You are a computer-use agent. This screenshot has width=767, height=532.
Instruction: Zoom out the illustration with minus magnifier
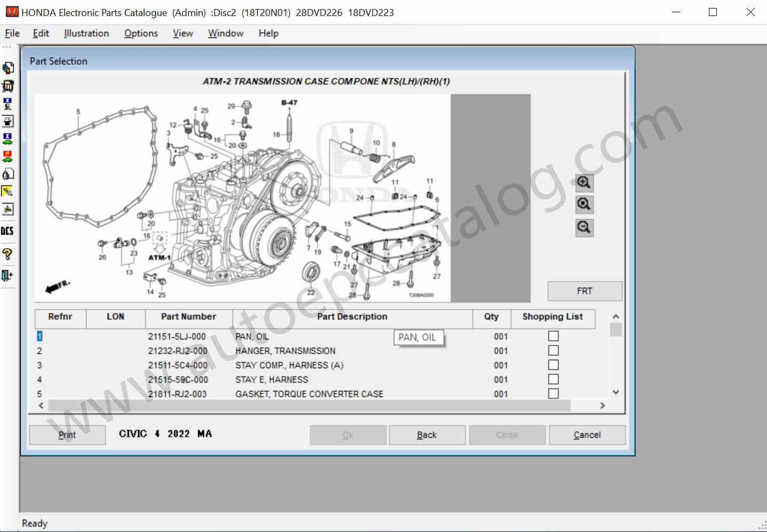coord(584,228)
